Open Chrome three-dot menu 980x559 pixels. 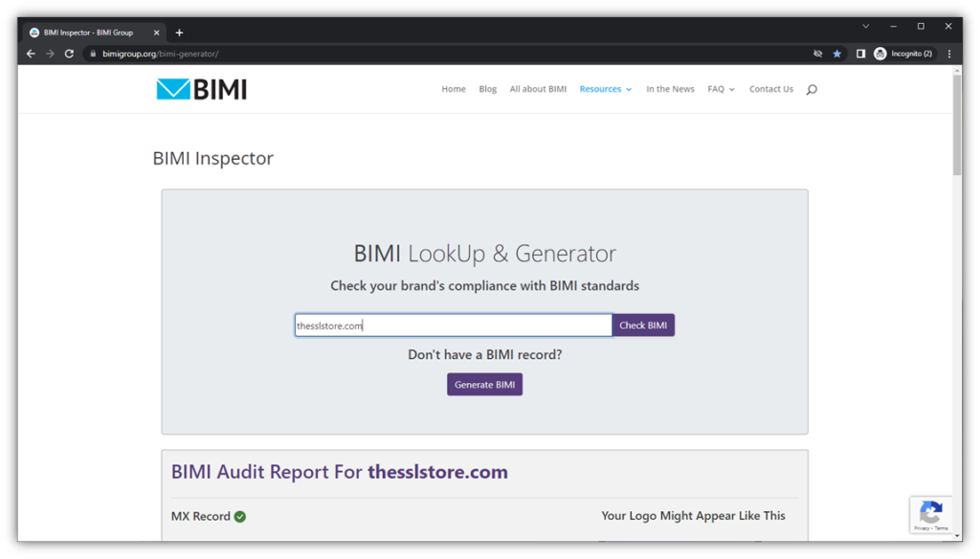(949, 54)
